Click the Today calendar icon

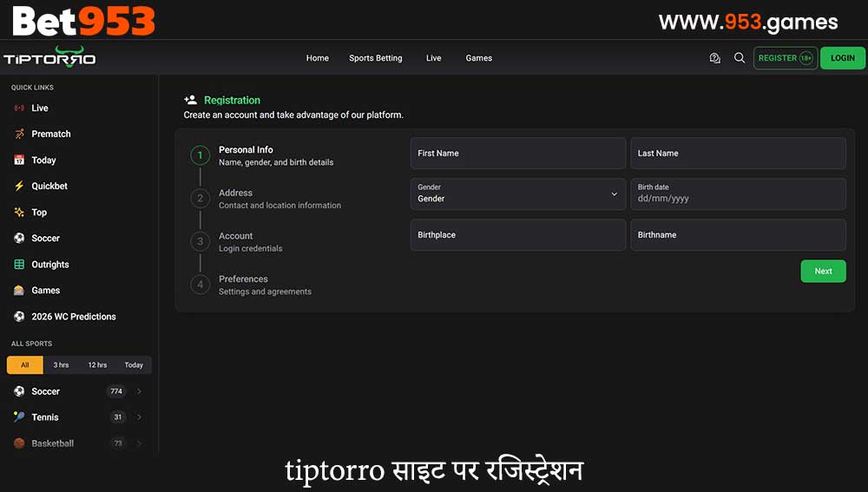pos(19,160)
